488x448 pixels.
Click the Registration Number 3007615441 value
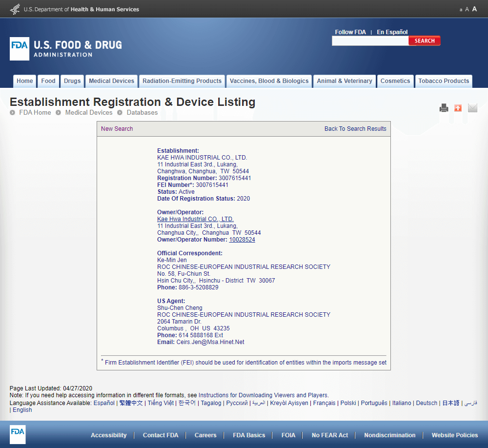click(x=235, y=178)
